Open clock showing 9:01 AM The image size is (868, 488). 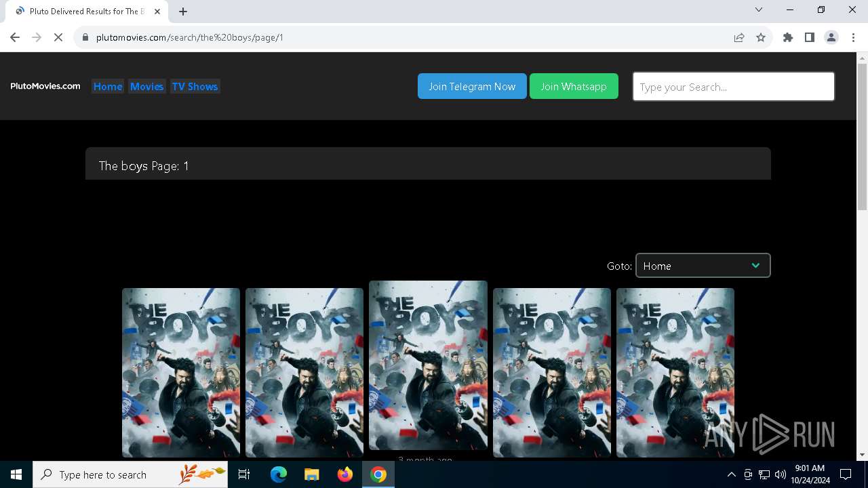(x=810, y=474)
